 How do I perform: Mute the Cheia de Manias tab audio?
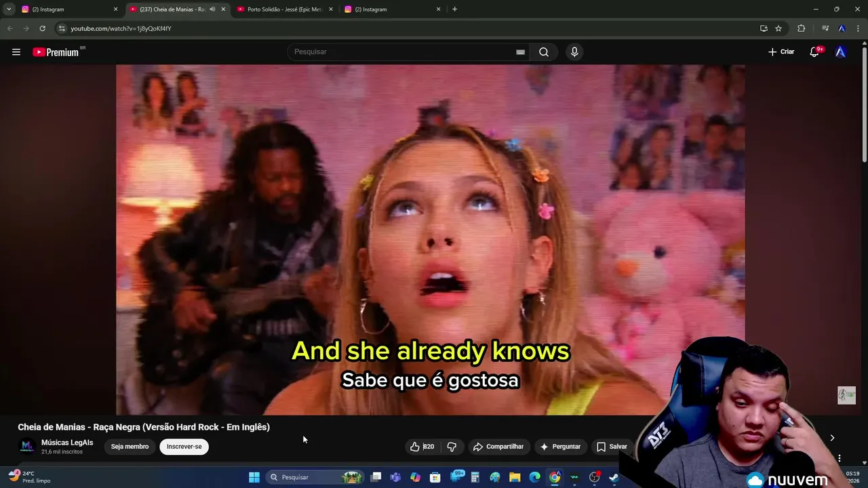point(212,9)
